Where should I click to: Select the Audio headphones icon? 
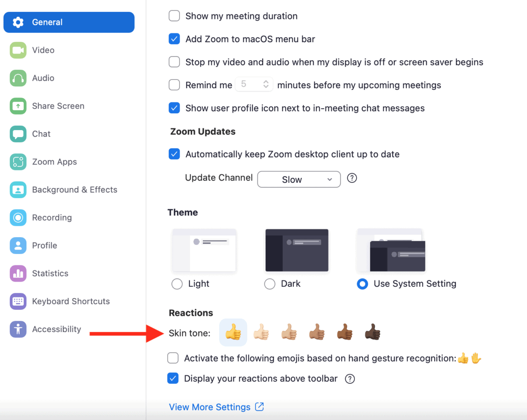pos(18,78)
